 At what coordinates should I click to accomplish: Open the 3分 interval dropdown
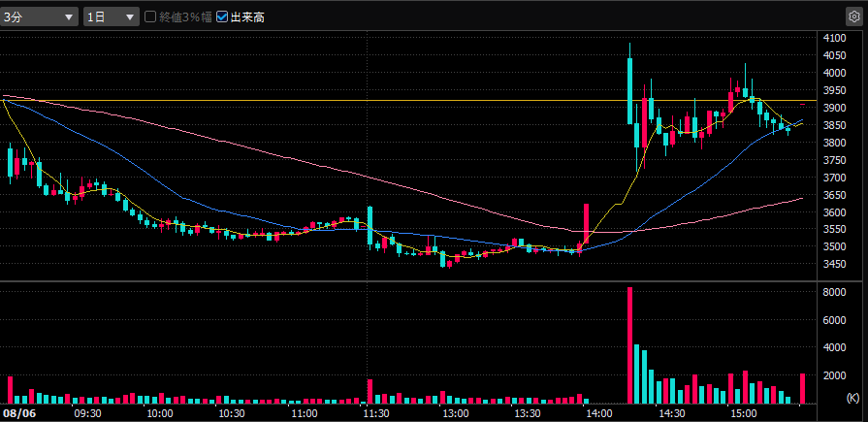point(39,17)
